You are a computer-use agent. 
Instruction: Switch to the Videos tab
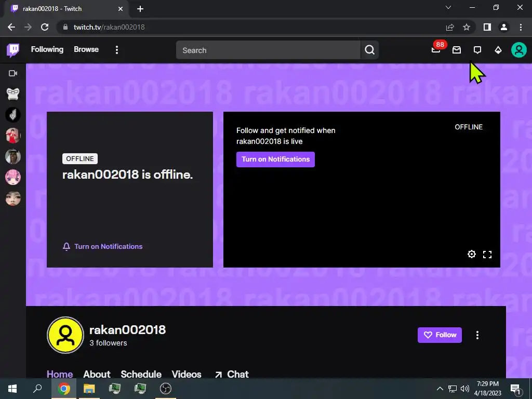pyautogui.click(x=187, y=374)
